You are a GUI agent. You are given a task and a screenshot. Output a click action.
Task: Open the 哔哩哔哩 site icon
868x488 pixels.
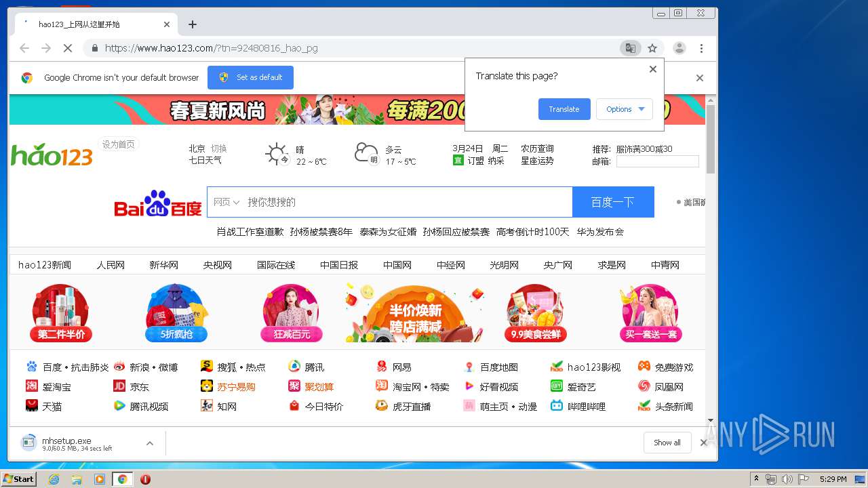(x=557, y=406)
